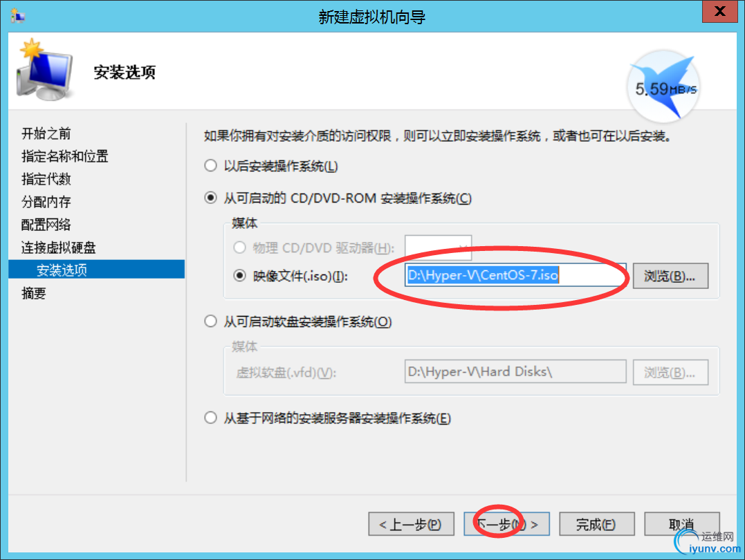Click the computer icon beside 安装选项
Image resolution: width=745 pixels, height=560 pixels.
coord(44,71)
